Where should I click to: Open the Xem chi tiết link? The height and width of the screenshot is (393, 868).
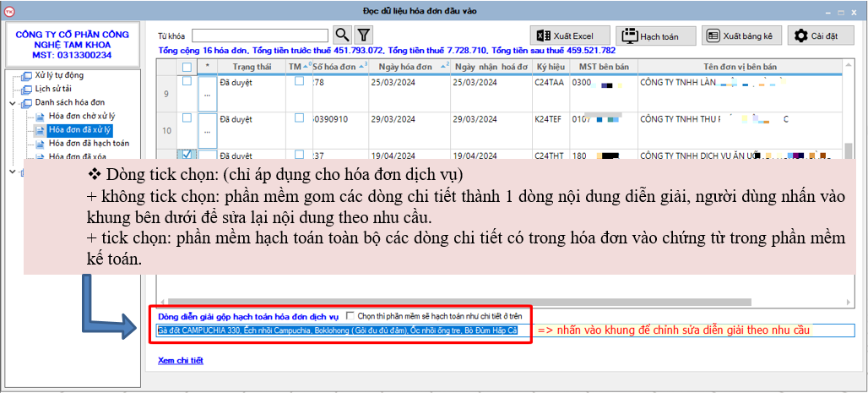coord(181,361)
